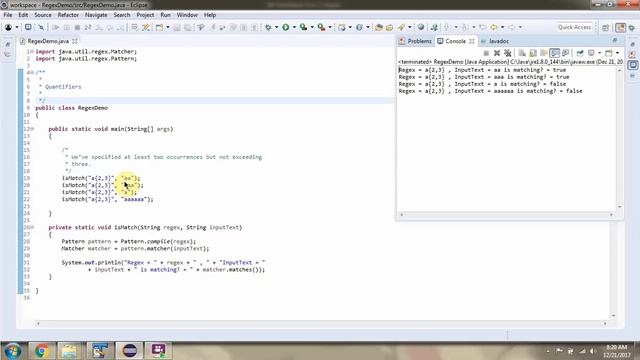Open the Coverage dropdown arrow
640x360 pixels.
click(312, 27)
